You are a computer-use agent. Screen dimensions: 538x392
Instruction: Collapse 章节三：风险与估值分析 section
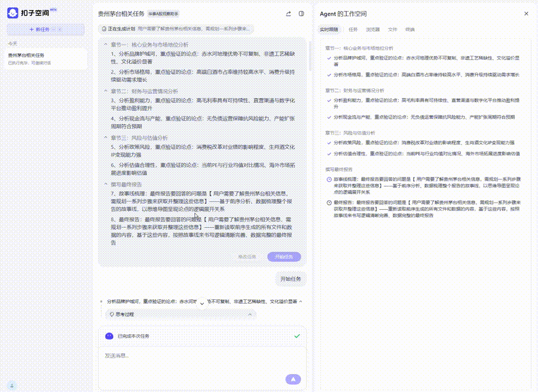[106, 137]
